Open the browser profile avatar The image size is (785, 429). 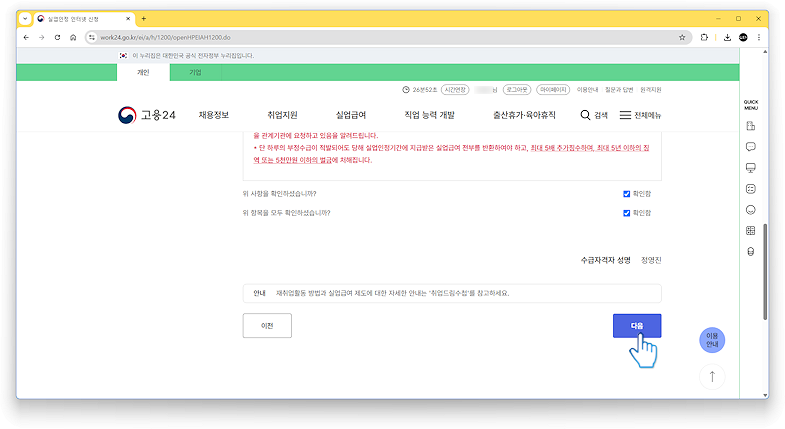pyautogui.click(x=743, y=38)
